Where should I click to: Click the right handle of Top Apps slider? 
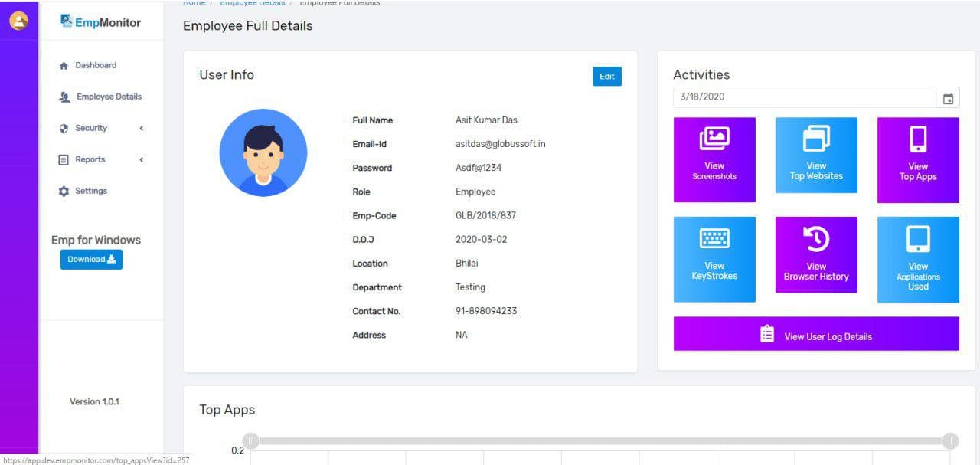click(950, 440)
